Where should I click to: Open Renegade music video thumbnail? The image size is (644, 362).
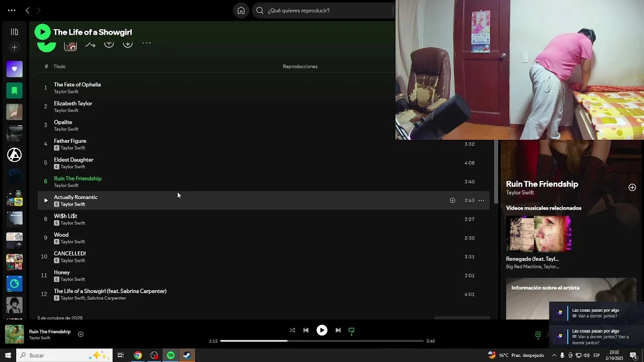(x=538, y=234)
